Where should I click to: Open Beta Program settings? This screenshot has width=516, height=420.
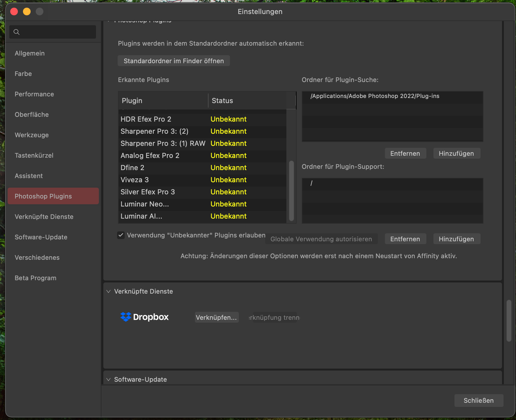click(53, 278)
